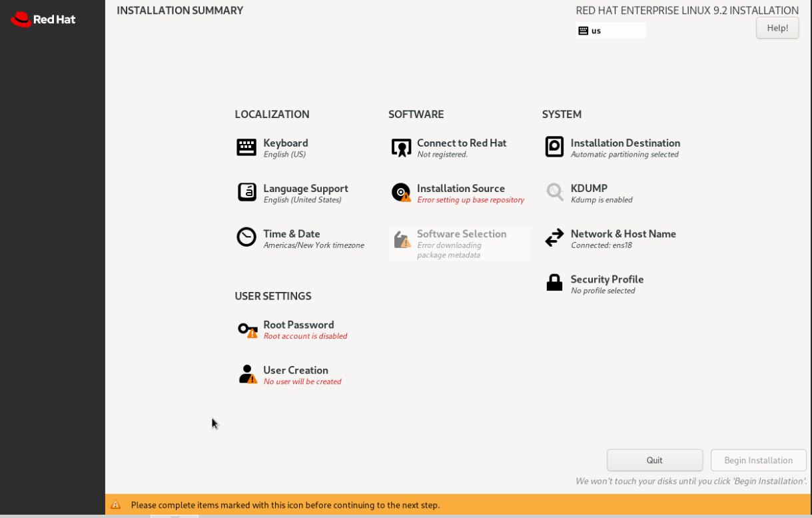The height and width of the screenshot is (518, 812).
Task: Click the Root Password key icon
Action: (248, 329)
